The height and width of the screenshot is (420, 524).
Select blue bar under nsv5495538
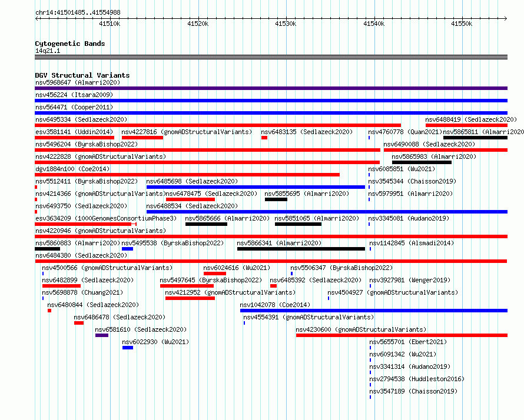128,249
